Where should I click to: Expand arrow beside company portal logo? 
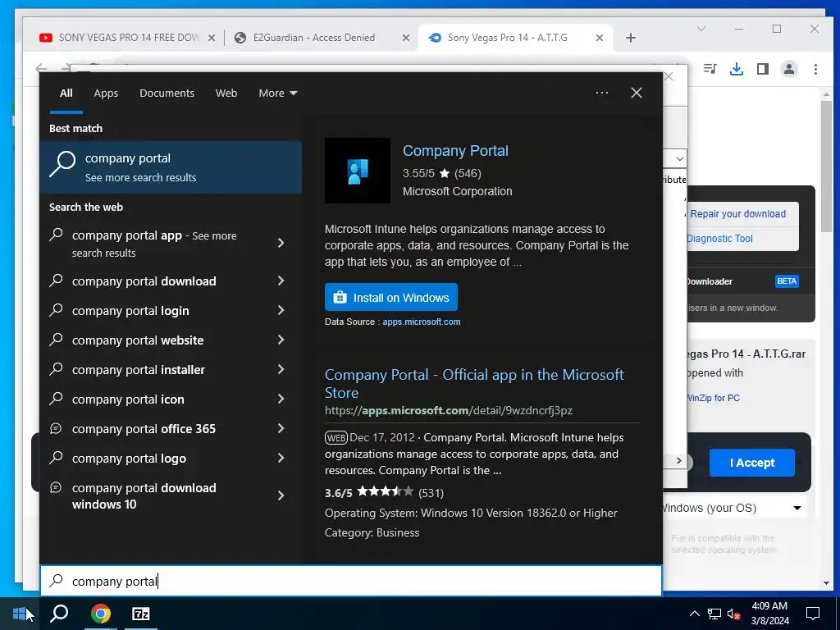coord(281,458)
